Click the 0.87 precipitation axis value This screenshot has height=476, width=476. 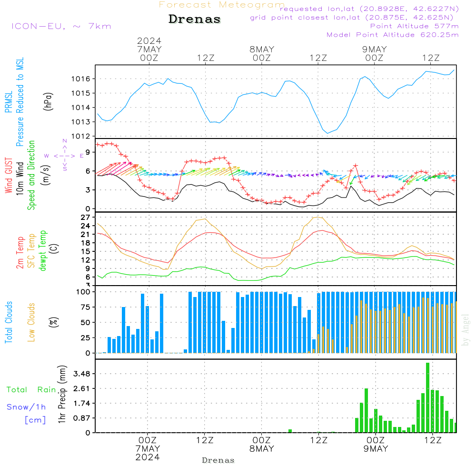click(x=82, y=418)
